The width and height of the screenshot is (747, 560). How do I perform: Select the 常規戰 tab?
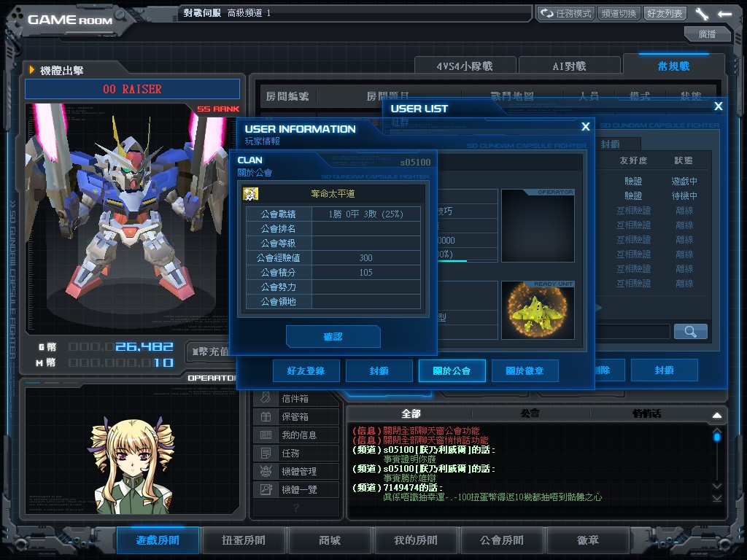(x=673, y=66)
